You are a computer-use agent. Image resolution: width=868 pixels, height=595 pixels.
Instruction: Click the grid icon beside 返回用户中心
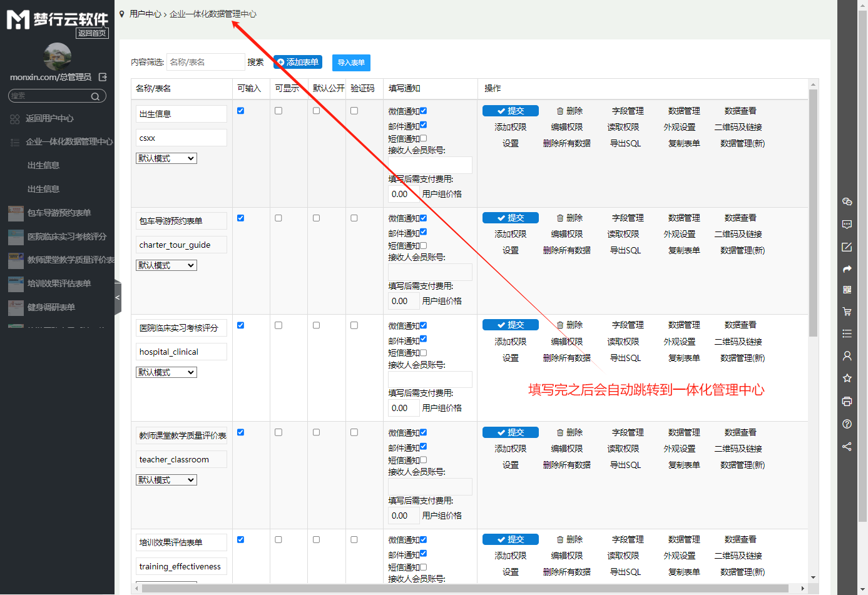tap(15, 119)
